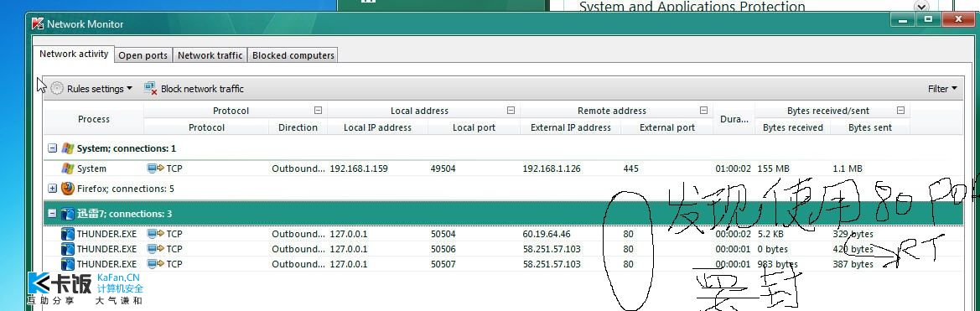This screenshot has width=980, height=311.
Task: Sort by Local port column
Action: point(474,127)
